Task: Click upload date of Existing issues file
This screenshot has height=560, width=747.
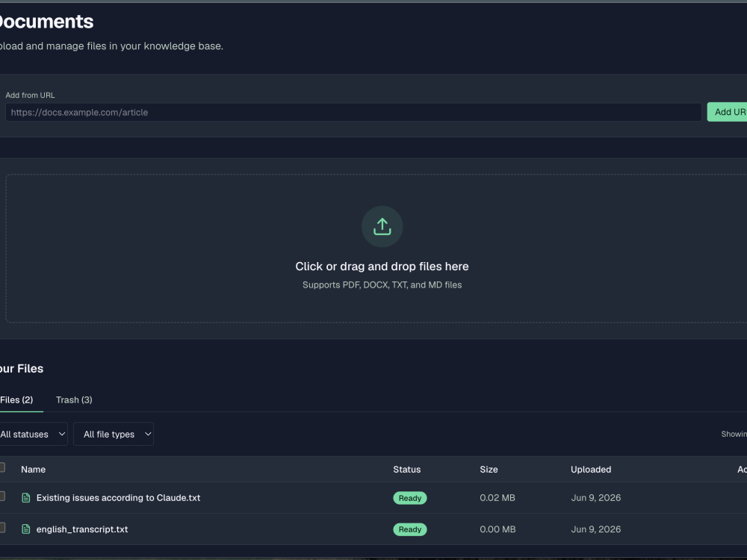Action: point(596,497)
